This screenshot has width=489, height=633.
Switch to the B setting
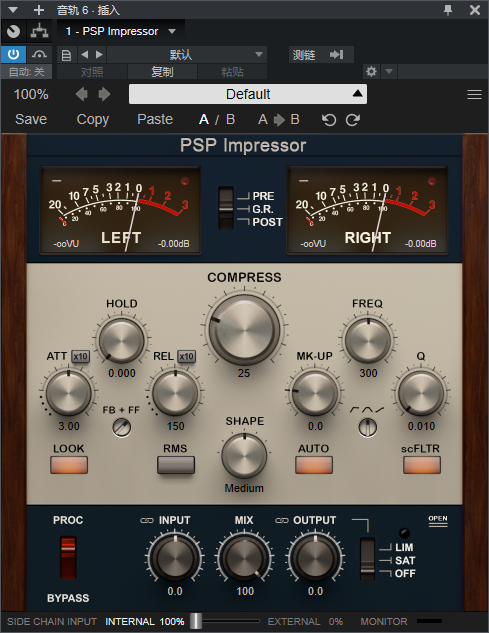coord(231,119)
